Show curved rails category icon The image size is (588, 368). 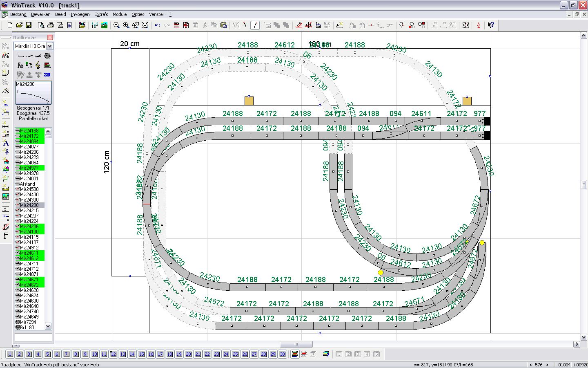coord(29,56)
